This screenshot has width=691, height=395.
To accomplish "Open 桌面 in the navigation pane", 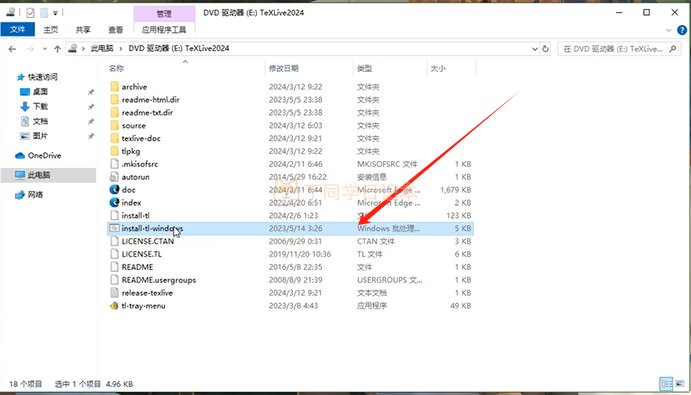I will (40, 92).
